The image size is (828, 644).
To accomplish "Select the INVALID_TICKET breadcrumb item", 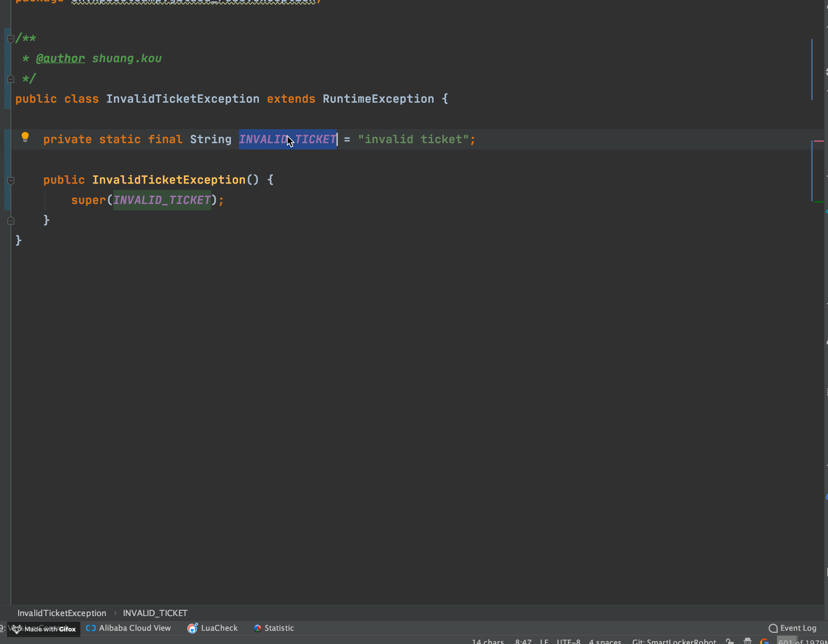I will [155, 613].
